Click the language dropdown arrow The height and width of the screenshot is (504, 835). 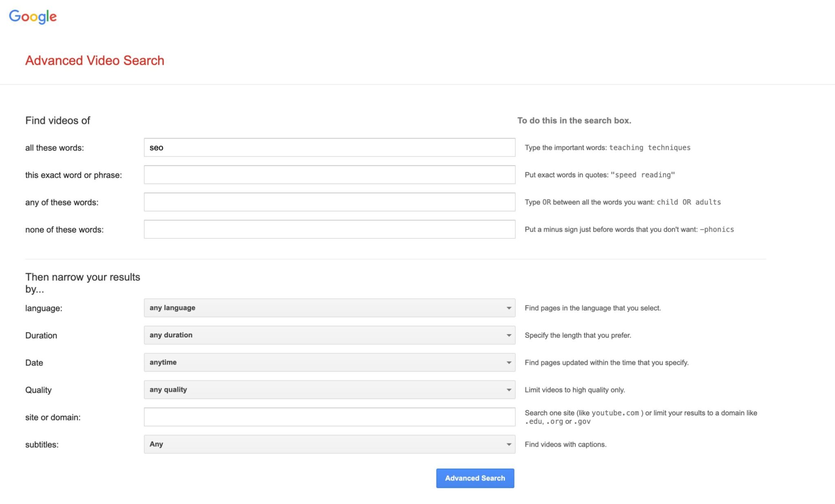(509, 308)
